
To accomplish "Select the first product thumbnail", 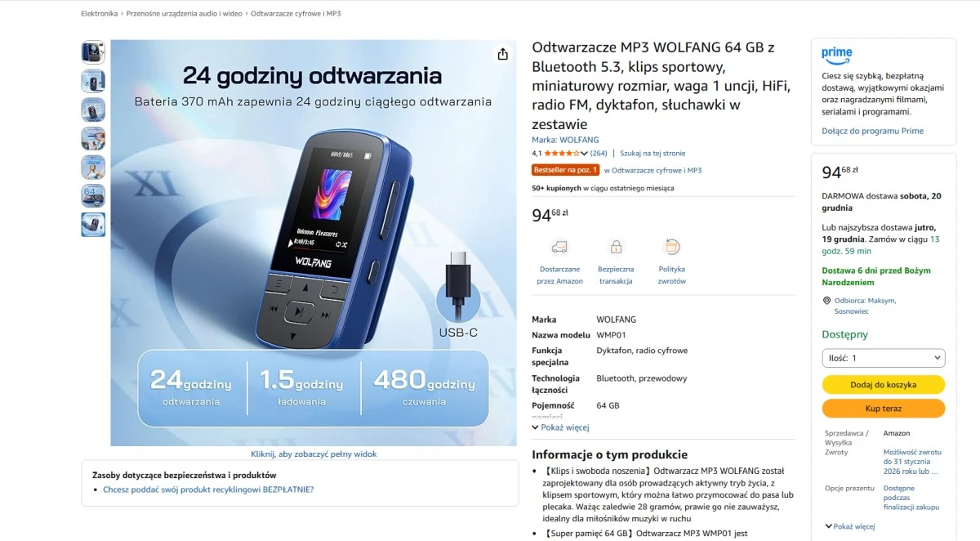I will pyautogui.click(x=93, y=52).
